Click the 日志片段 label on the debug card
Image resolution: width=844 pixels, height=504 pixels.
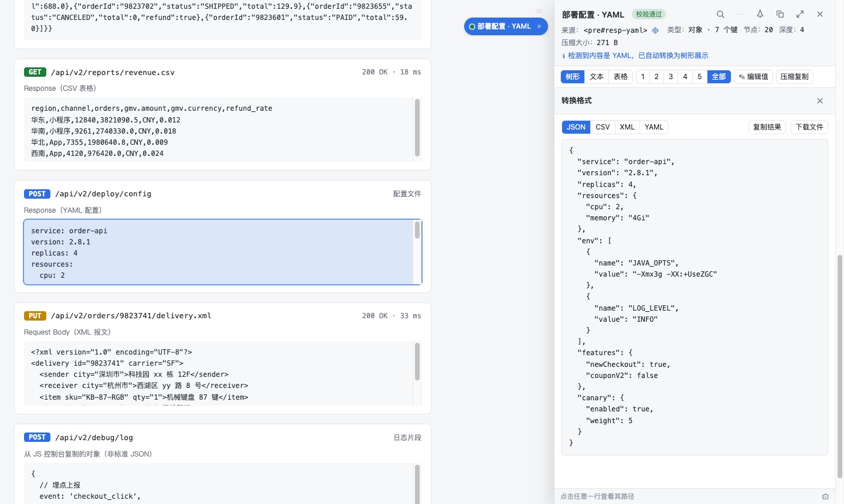[x=407, y=438]
